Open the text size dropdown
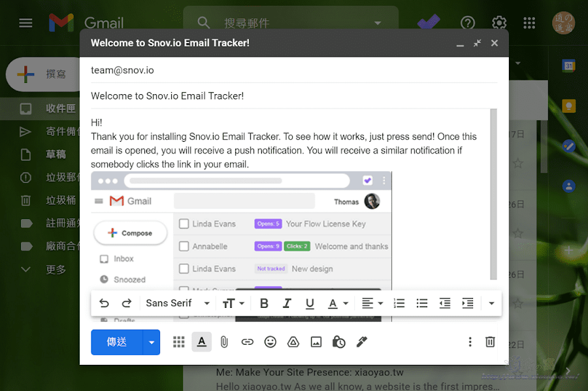 point(233,303)
